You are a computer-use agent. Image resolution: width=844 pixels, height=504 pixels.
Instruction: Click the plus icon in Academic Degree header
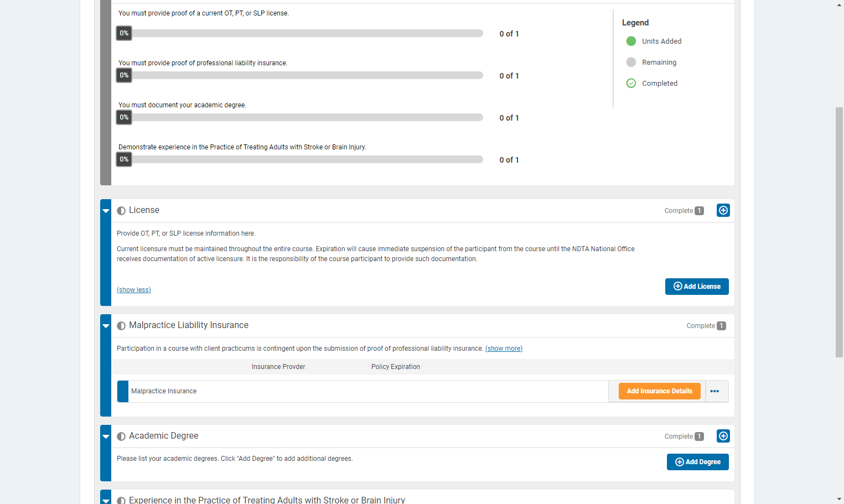tap(723, 436)
